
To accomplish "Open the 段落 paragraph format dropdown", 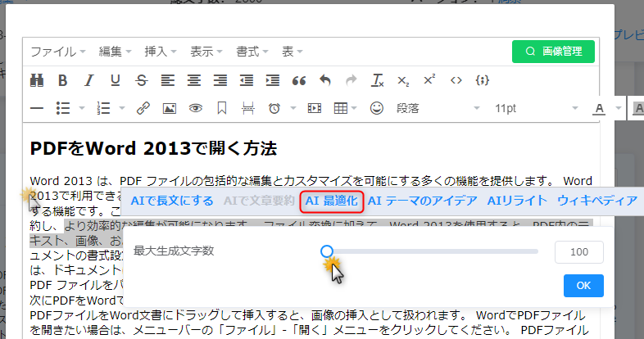I will point(438,108).
